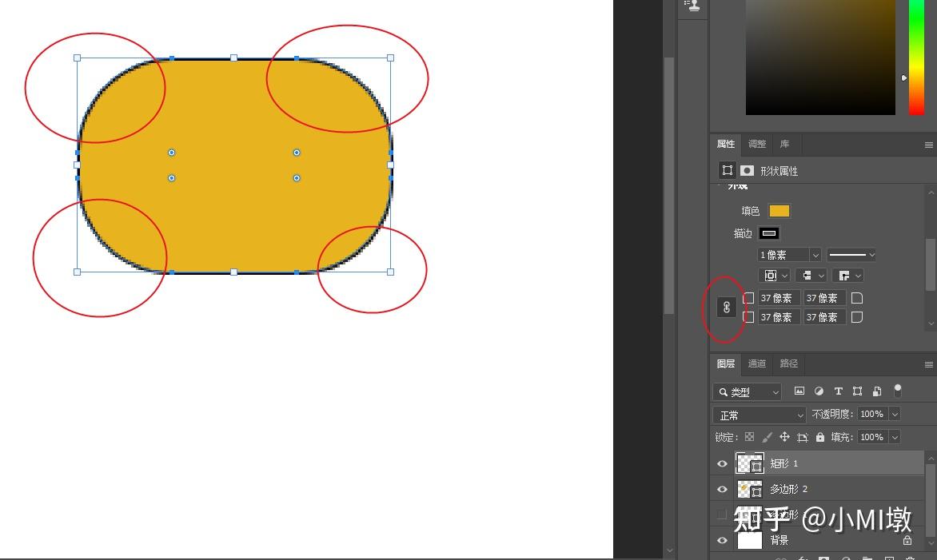The height and width of the screenshot is (560, 937).
Task: Click lock icon on 背景 layer
Action: point(907,540)
